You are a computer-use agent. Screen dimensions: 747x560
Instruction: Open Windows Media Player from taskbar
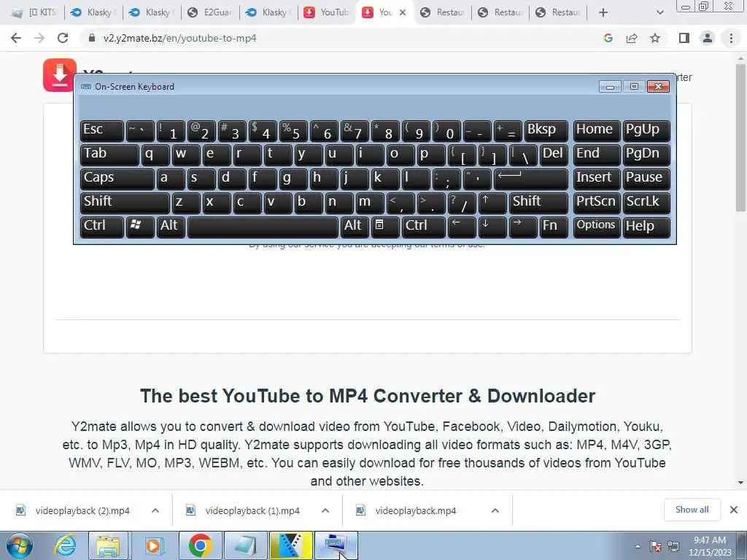tap(153, 545)
